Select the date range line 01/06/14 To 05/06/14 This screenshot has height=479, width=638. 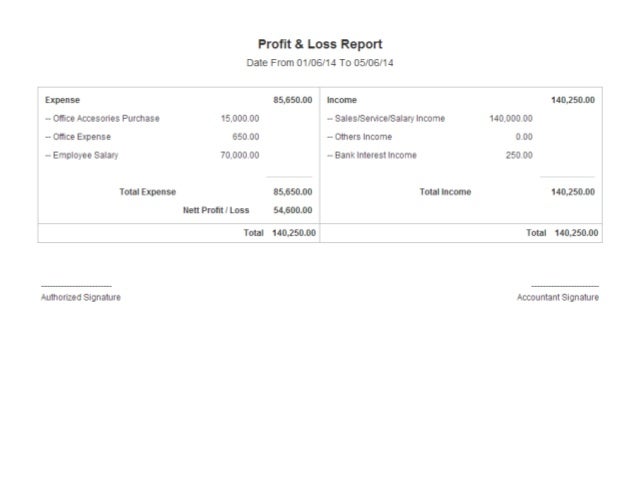pyautogui.click(x=320, y=63)
